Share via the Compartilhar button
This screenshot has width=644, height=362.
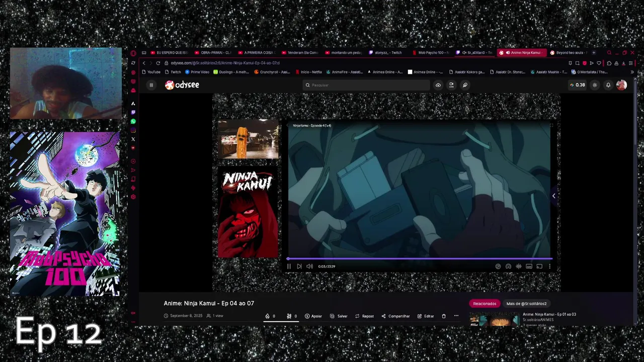click(395, 316)
